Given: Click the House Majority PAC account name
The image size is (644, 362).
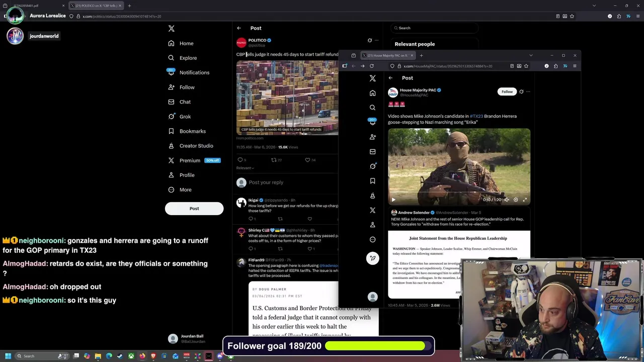Looking at the screenshot, I should pyautogui.click(x=418, y=90).
